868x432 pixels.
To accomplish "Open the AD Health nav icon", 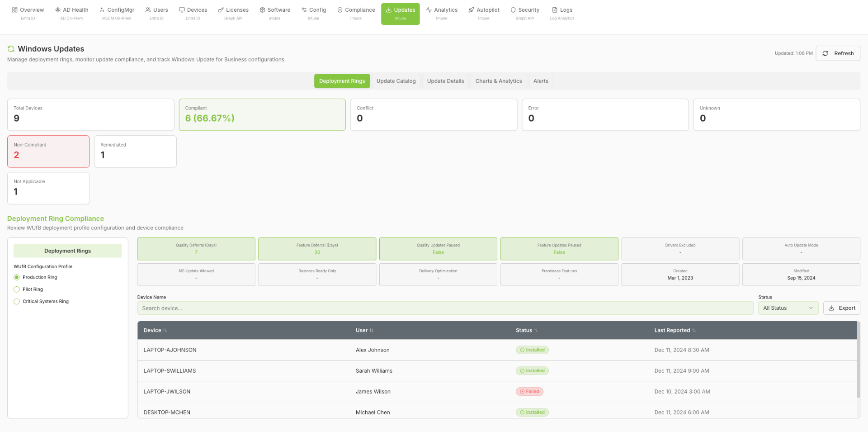I will point(58,10).
